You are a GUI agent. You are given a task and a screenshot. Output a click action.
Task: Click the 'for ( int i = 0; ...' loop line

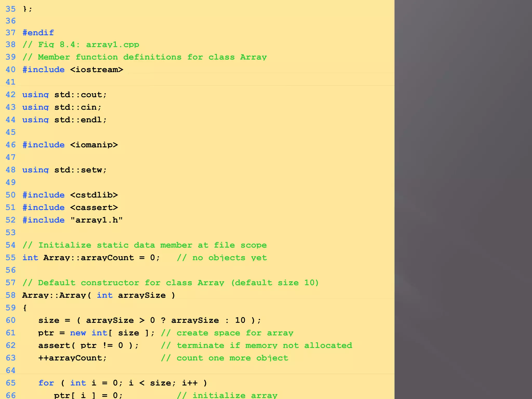coord(123,383)
